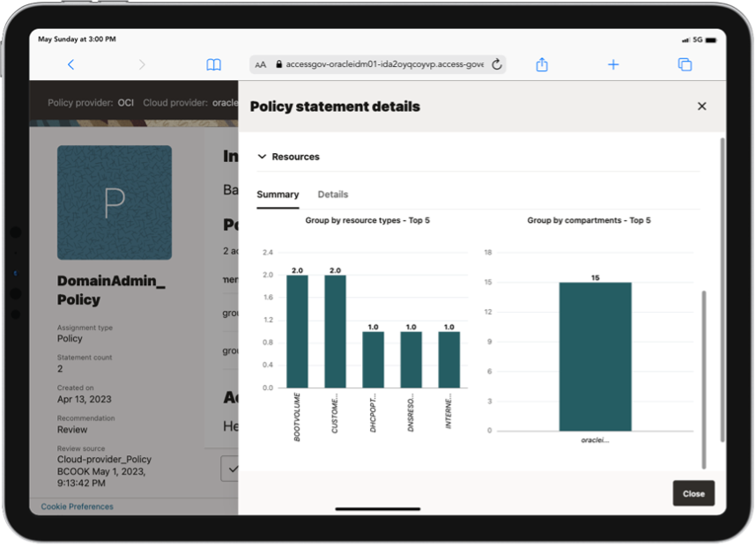756x546 pixels.
Task: Click the checkmark approval control on the left page
Action: point(231,469)
